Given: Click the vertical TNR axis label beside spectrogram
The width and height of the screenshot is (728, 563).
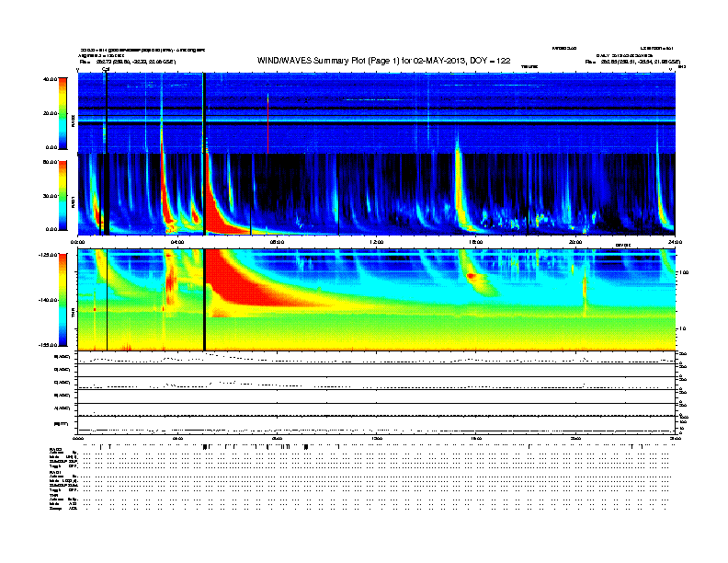Looking at the screenshot, I should click(x=73, y=315).
